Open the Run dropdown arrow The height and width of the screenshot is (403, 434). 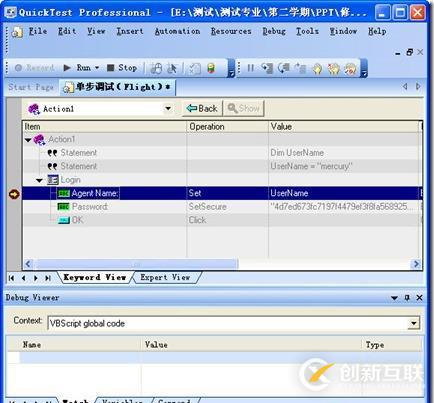click(97, 68)
